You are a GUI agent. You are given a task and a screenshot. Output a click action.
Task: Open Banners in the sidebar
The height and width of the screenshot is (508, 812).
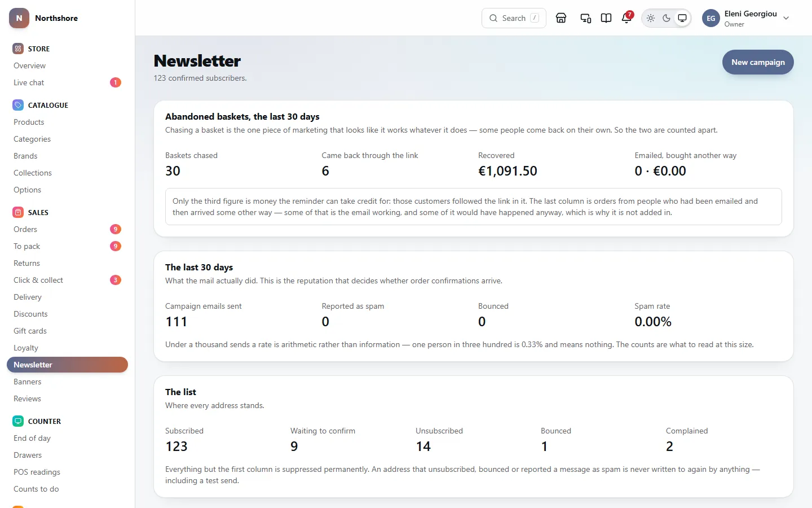coord(68,382)
